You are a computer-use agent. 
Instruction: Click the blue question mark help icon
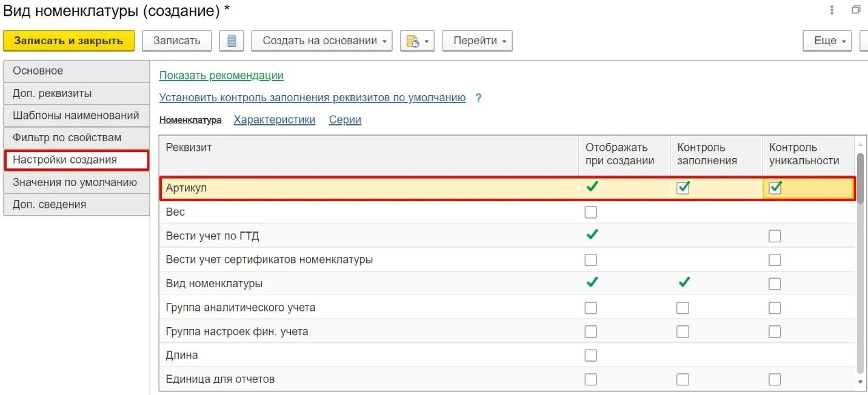point(478,98)
